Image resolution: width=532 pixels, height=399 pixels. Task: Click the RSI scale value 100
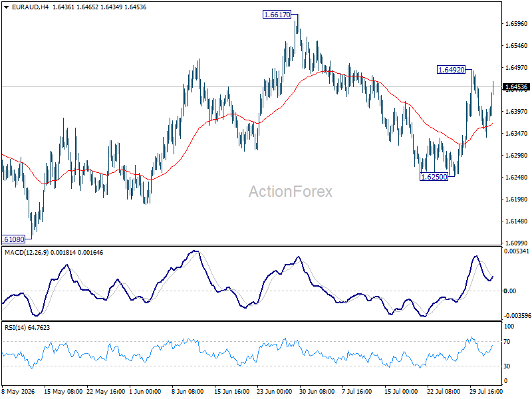[509, 327]
